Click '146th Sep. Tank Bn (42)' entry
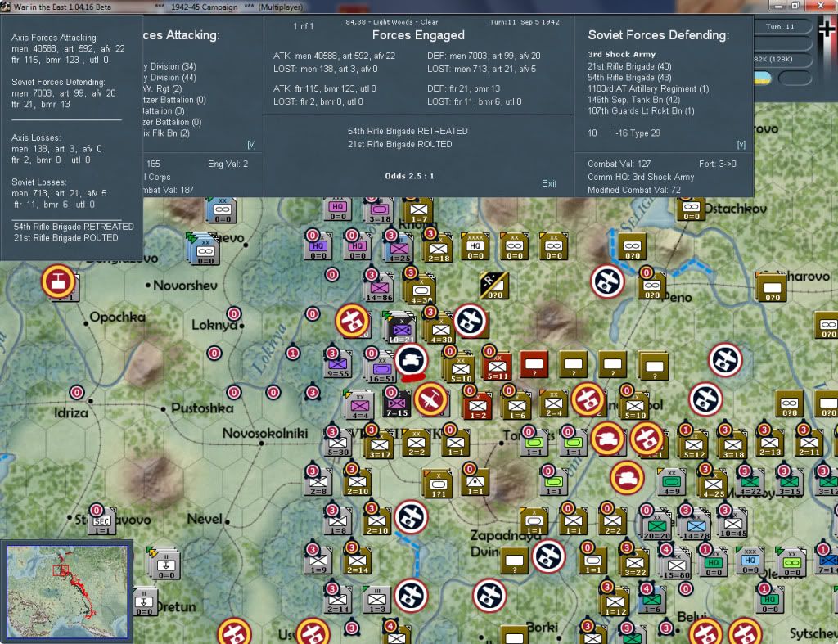Viewport: 838px width, 644px height. [x=634, y=100]
